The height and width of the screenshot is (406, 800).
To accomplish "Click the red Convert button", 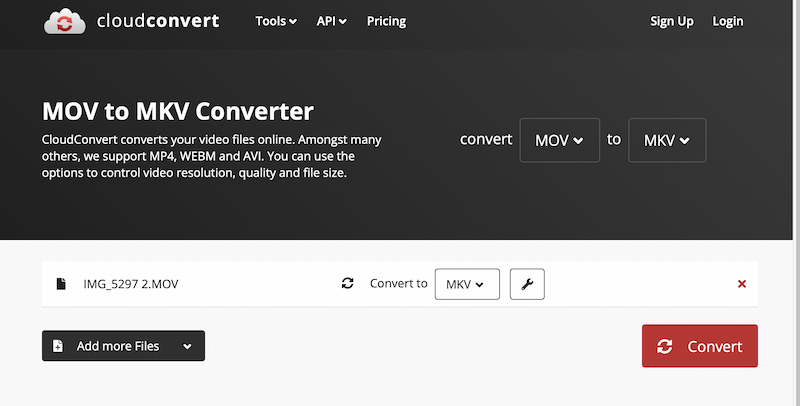I will [700, 346].
